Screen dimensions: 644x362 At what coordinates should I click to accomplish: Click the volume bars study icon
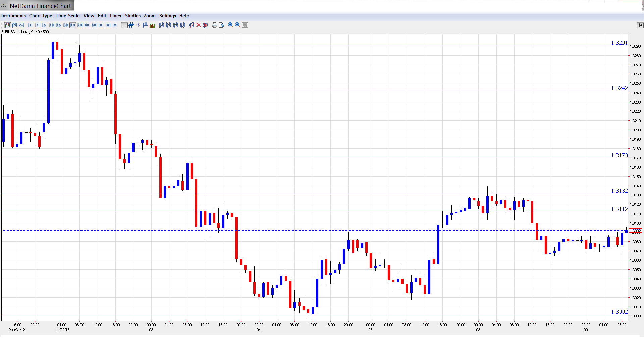(152, 25)
